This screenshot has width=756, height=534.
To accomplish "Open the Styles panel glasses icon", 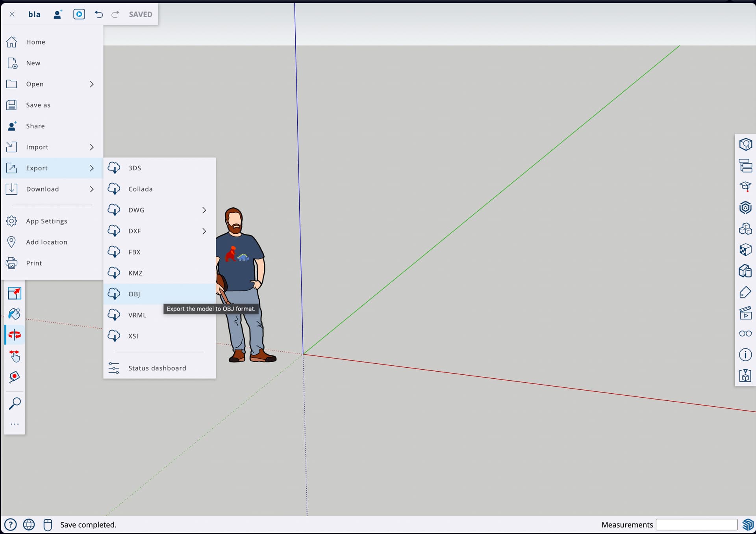I will (x=745, y=333).
